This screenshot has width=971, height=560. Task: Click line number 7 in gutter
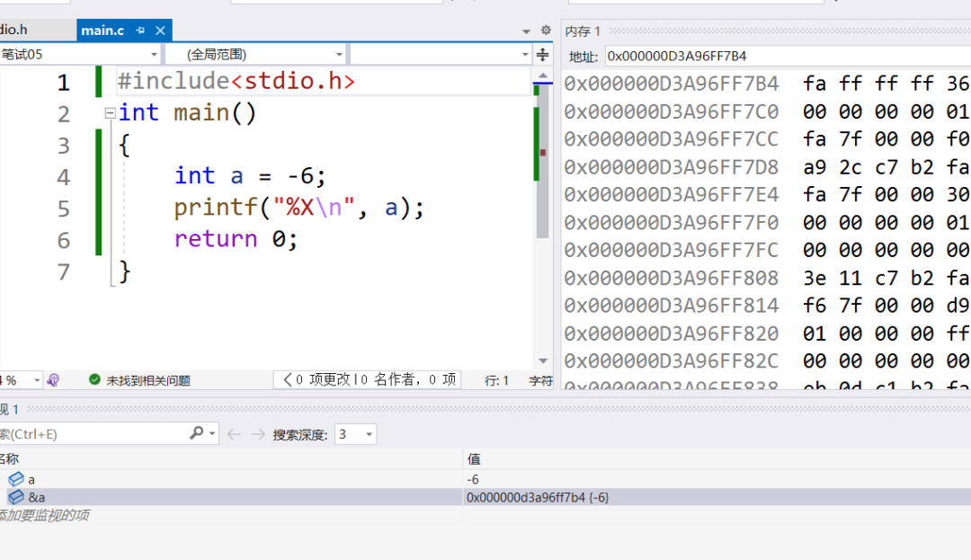point(64,271)
